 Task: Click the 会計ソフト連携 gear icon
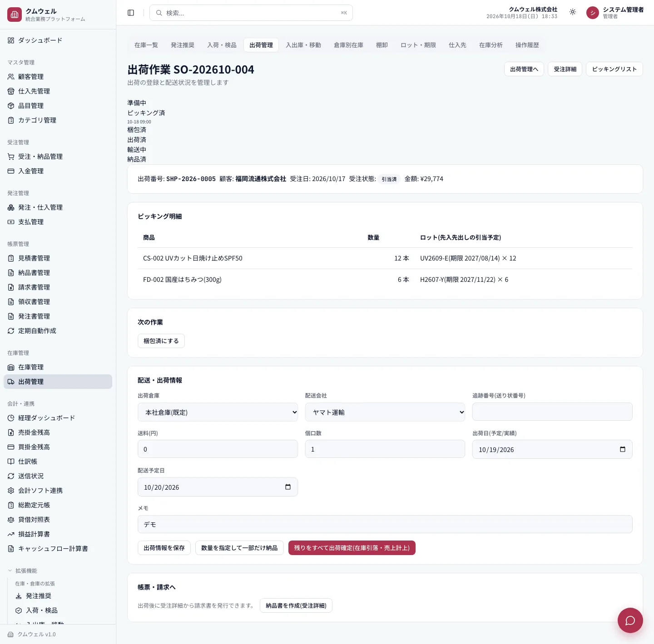[x=11, y=491]
